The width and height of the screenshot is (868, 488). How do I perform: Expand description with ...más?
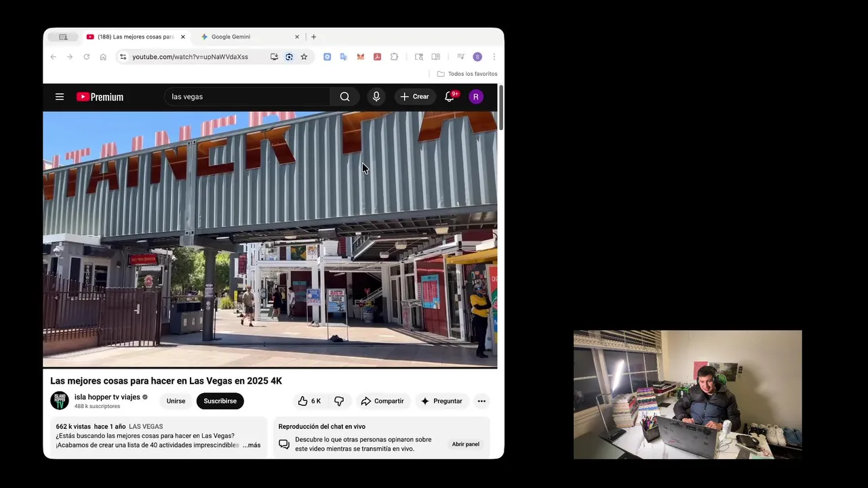(x=252, y=445)
